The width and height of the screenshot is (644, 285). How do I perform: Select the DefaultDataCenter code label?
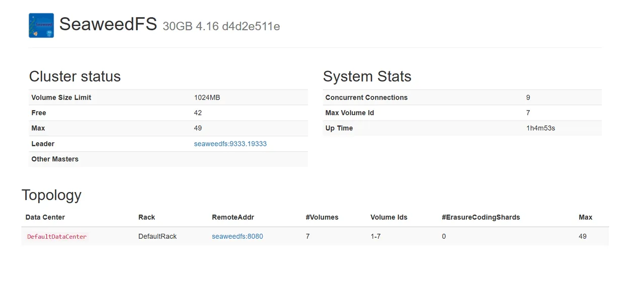[x=57, y=236]
